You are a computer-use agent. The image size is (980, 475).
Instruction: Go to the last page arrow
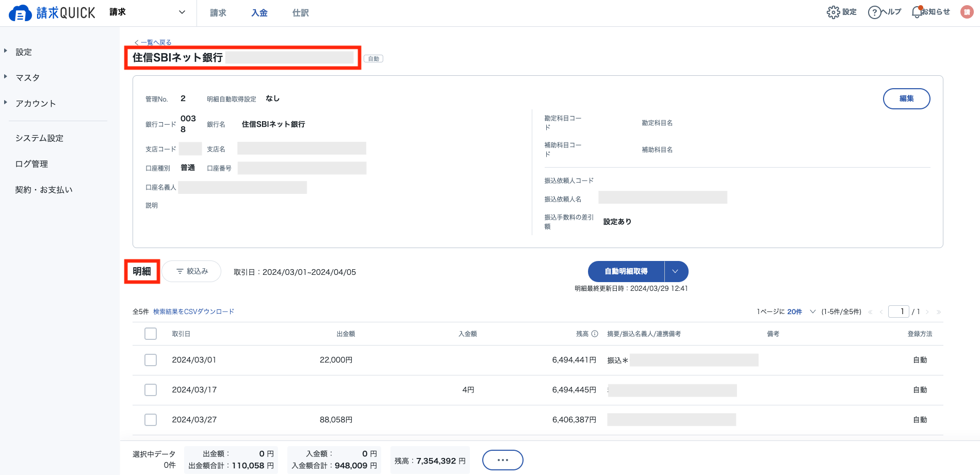coord(939,312)
